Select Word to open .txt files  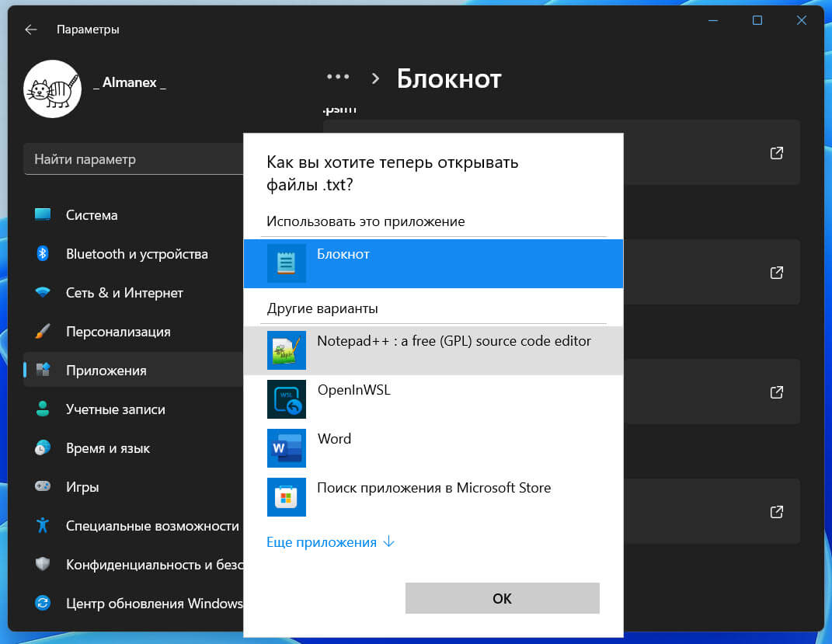pos(433,447)
